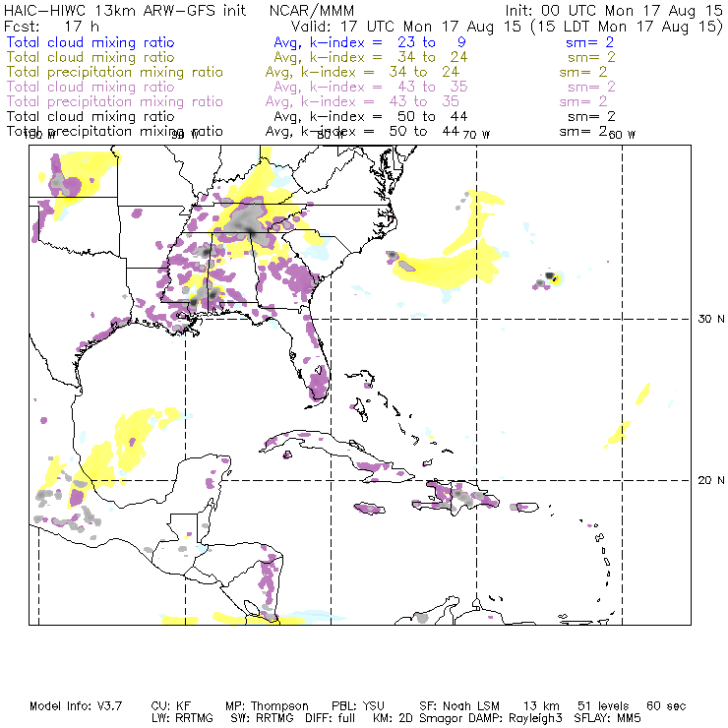The height and width of the screenshot is (728, 728).
Task: Click the olive "Total cloud mixing ratio" legend line
Action: click(x=91, y=57)
